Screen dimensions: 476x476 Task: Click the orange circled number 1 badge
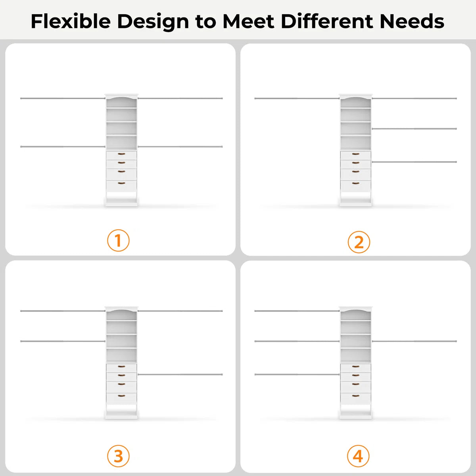[x=118, y=240]
